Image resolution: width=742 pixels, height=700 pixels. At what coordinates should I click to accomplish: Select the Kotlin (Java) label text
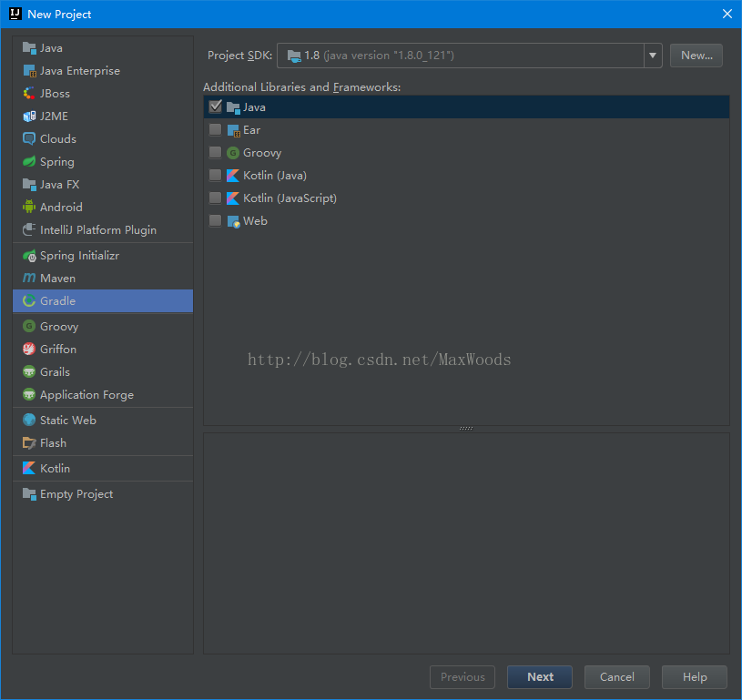point(275,176)
